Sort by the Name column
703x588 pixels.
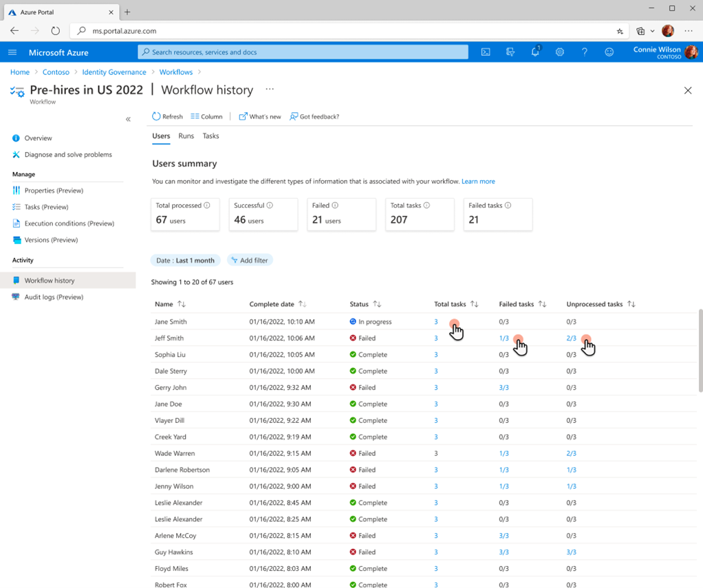click(181, 304)
